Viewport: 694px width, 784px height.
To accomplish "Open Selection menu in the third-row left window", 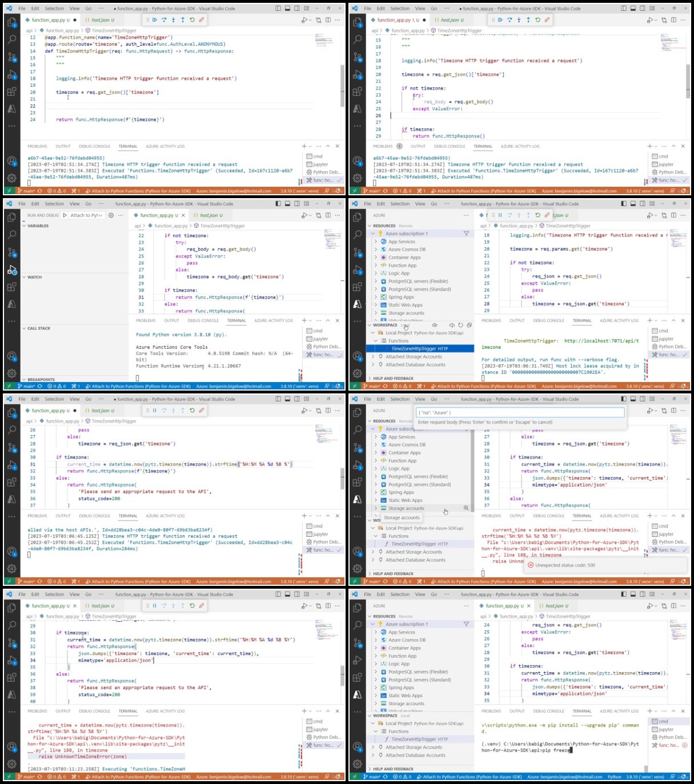I will (54, 399).
